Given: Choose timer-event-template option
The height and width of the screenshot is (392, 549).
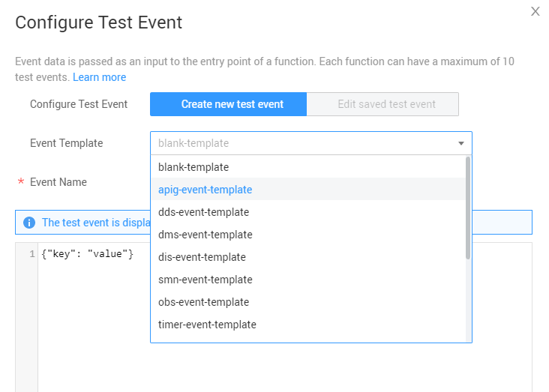Looking at the screenshot, I should coord(207,325).
